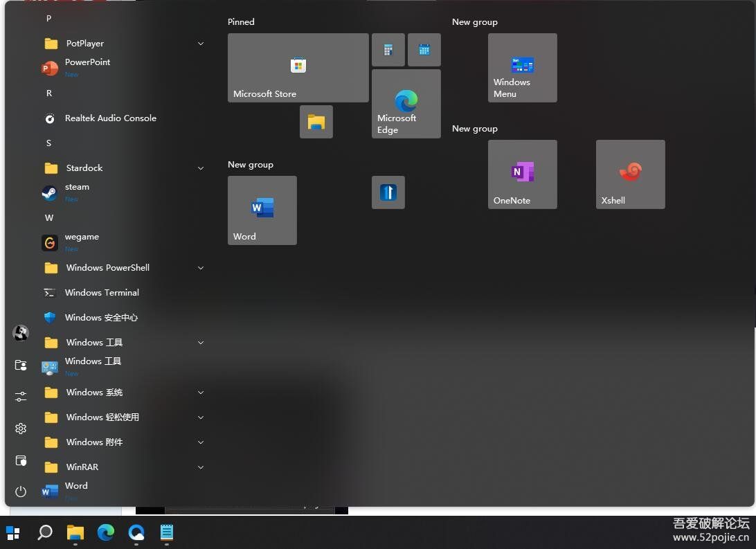Click the letter S section header
Viewport: 756px width, 549px height.
point(48,143)
